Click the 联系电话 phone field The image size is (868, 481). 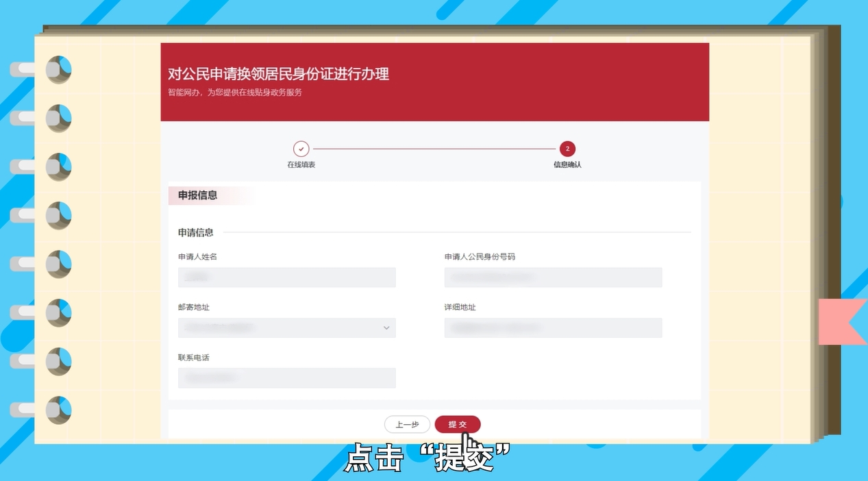(286, 378)
